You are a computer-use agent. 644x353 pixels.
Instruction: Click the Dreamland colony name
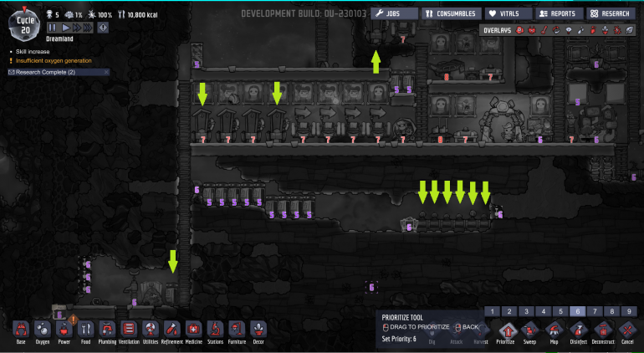[x=59, y=39]
